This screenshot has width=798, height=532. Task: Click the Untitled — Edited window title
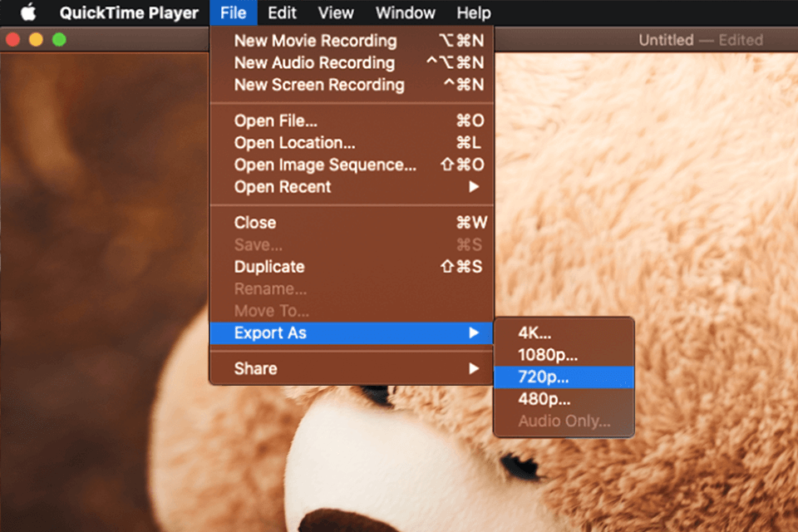coord(701,40)
